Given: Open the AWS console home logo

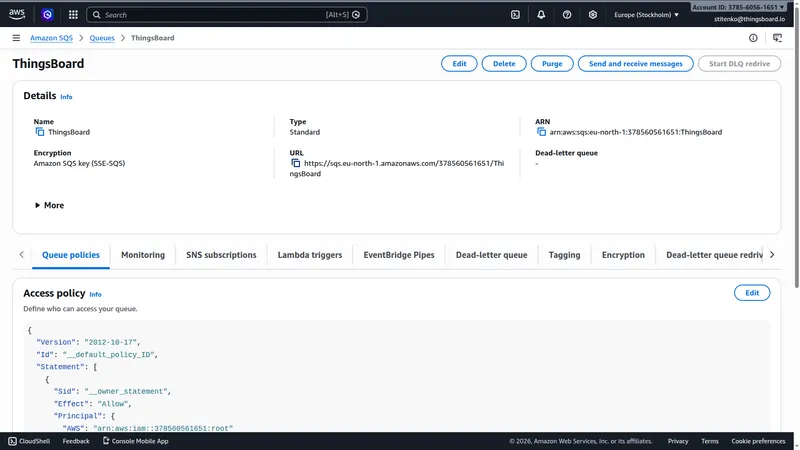Looking at the screenshot, I should (17, 14).
